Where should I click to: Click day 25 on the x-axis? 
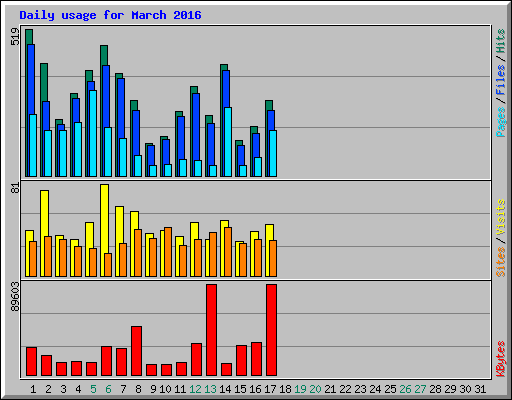pyautogui.click(x=390, y=389)
